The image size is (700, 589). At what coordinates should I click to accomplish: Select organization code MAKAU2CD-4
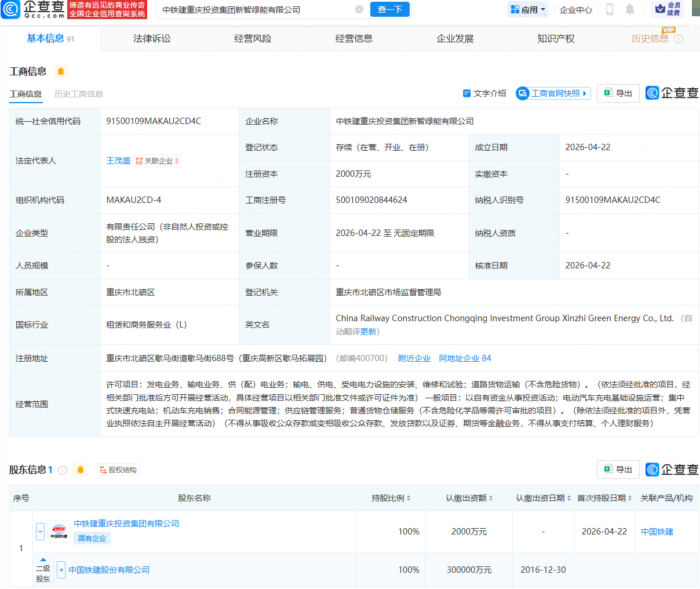point(134,200)
